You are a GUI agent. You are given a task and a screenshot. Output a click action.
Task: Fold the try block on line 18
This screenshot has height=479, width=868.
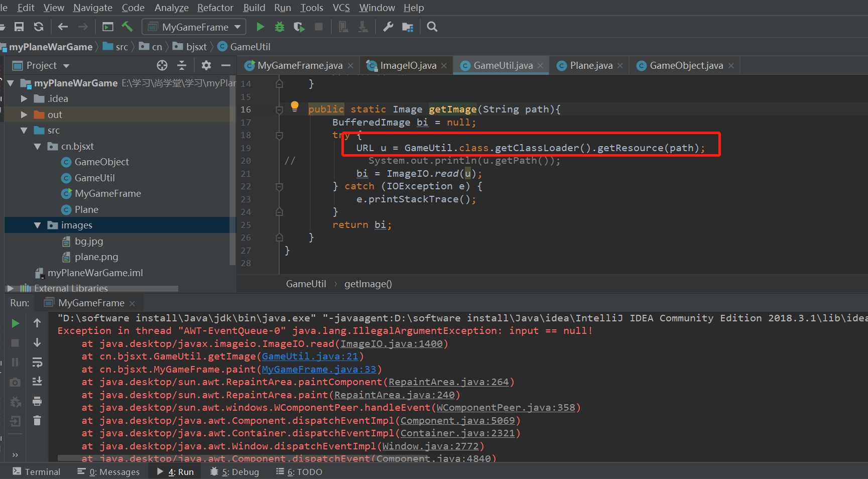(x=280, y=135)
